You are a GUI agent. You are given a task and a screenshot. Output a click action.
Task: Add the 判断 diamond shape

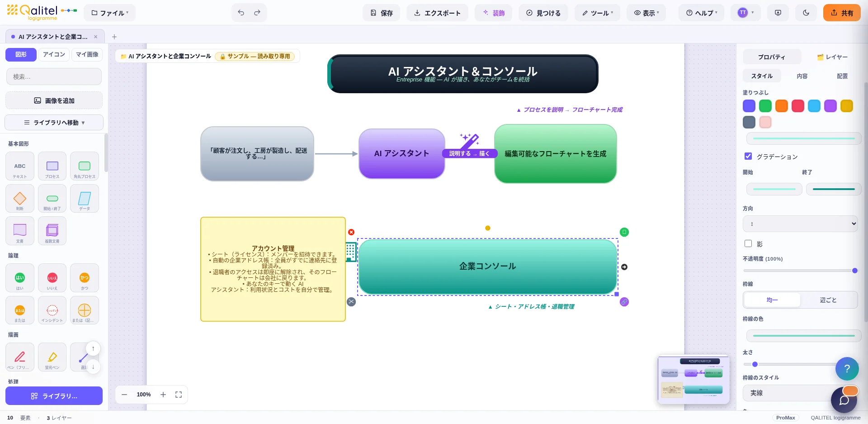click(x=20, y=199)
